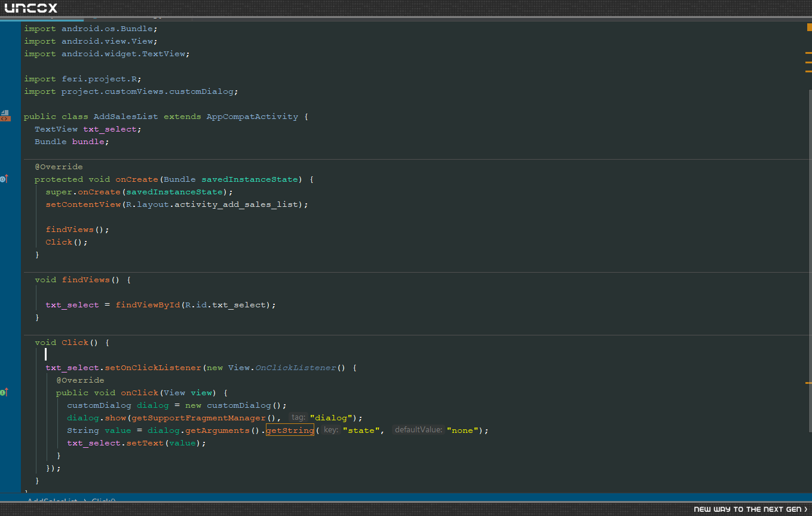Click the findViewById call

click(x=148, y=305)
